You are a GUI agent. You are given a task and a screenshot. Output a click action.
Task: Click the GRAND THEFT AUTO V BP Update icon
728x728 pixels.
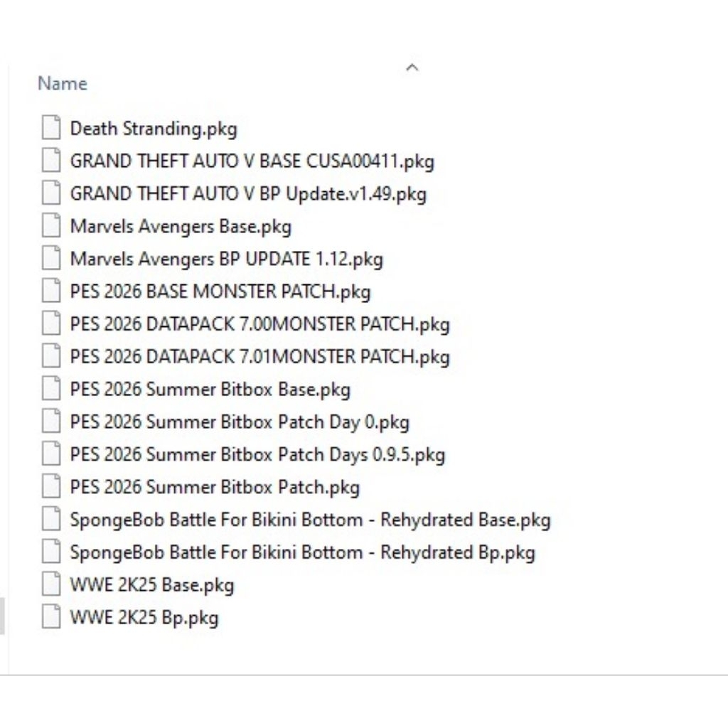[x=50, y=193]
